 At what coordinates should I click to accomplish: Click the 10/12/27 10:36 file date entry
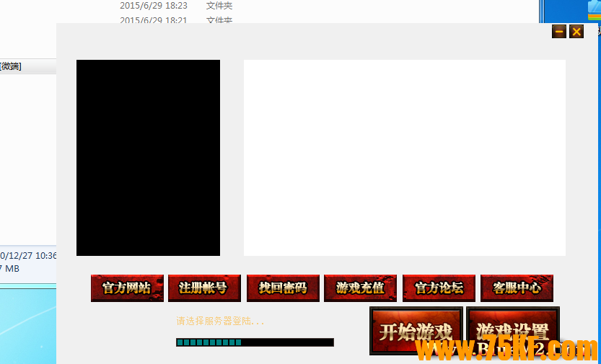point(29,255)
